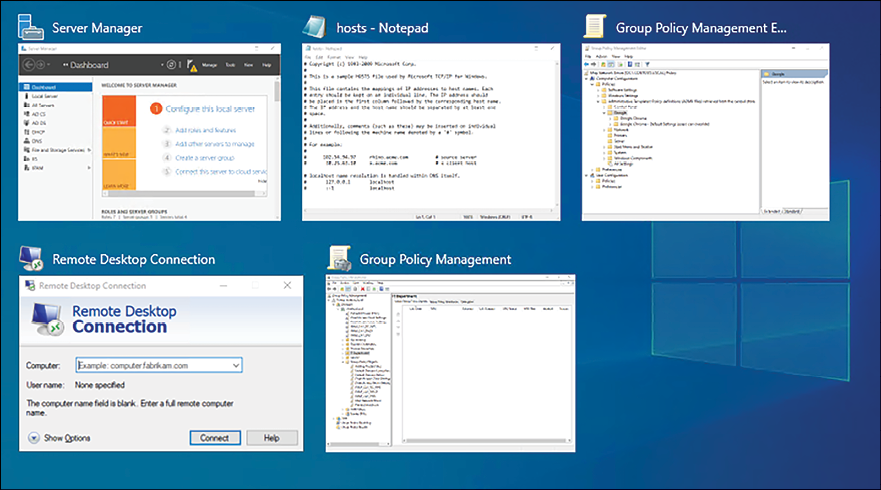This screenshot has height=490, width=881.
Task: Click the filter icon in Group Policy Editor toolbar
Action: (x=647, y=64)
